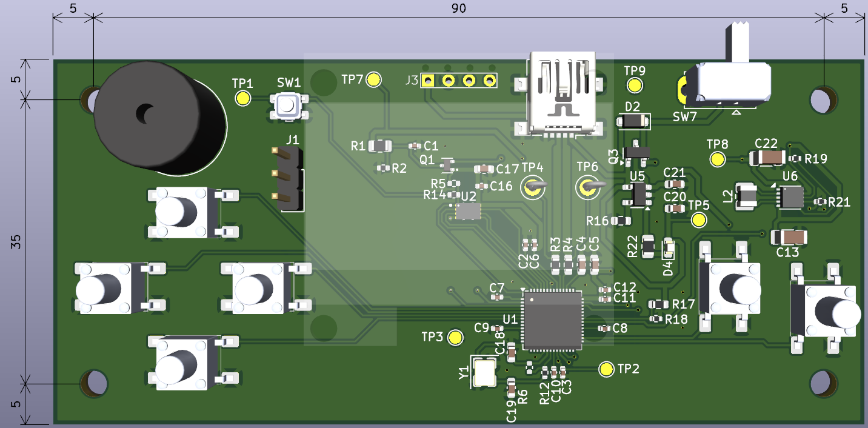Click the TP2 test point pad
The height and width of the screenshot is (428, 868).
click(606, 369)
